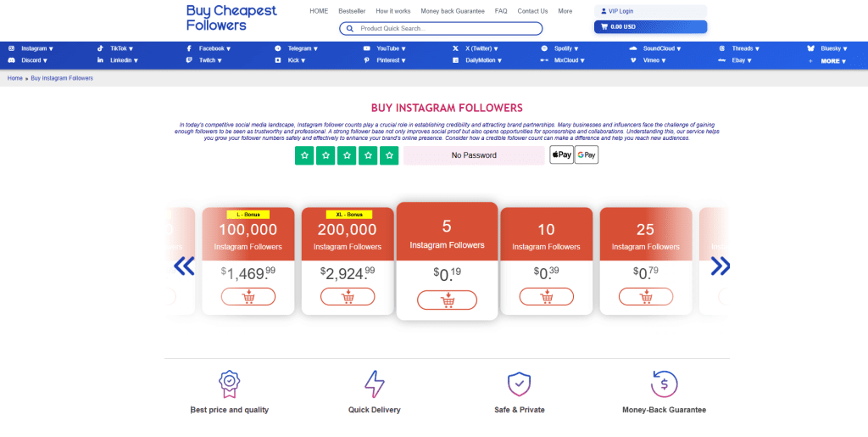Image resolution: width=868 pixels, height=437 pixels.
Task: Open Money back Guarantee page
Action: pyautogui.click(x=453, y=11)
